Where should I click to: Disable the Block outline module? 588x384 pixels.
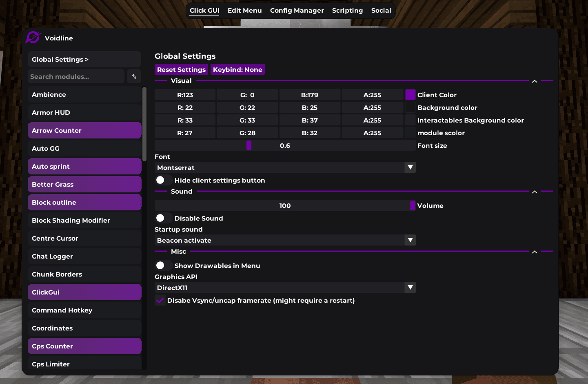[x=84, y=202]
